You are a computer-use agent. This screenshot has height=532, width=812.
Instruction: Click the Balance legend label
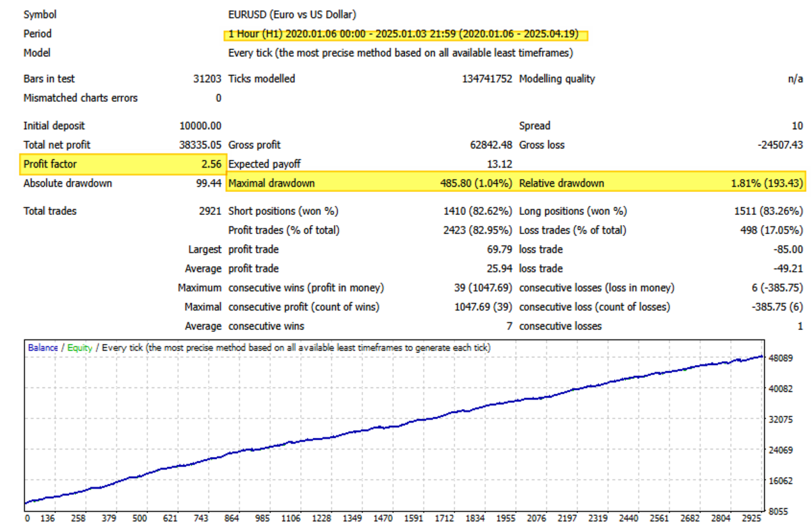pyautogui.click(x=43, y=348)
